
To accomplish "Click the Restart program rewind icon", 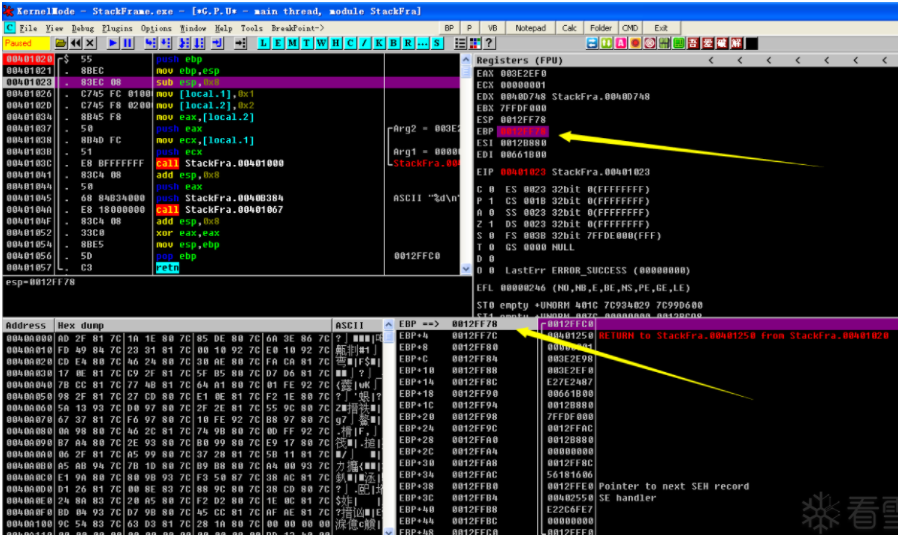I will click(76, 43).
